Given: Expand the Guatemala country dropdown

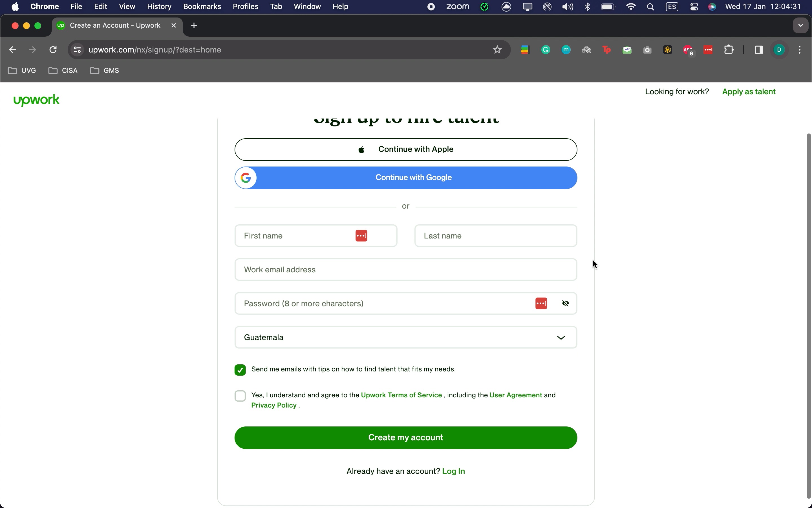Looking at the screenshot, I should click(406, 337).
